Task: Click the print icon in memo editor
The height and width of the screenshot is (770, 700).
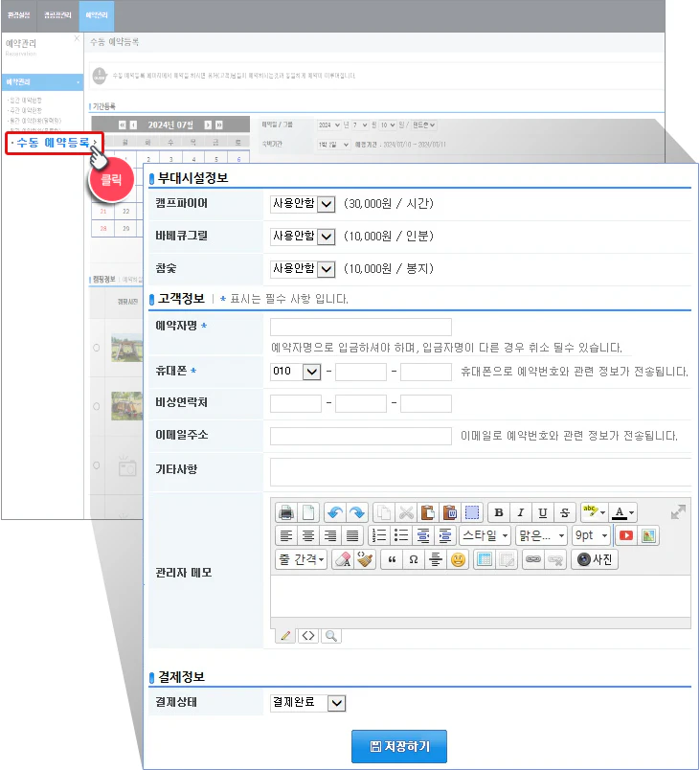Action: (286, 512)
